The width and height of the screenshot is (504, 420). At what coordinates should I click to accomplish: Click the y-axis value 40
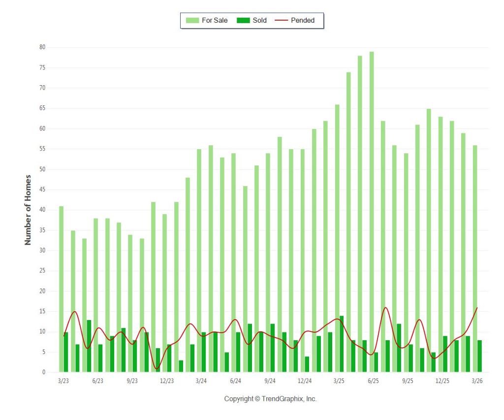pos(42,210)
